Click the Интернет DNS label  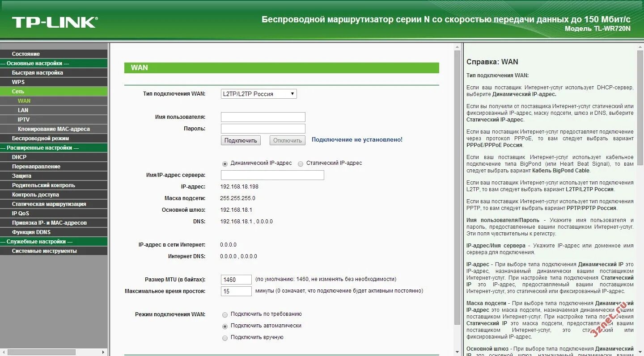(187, 256)
